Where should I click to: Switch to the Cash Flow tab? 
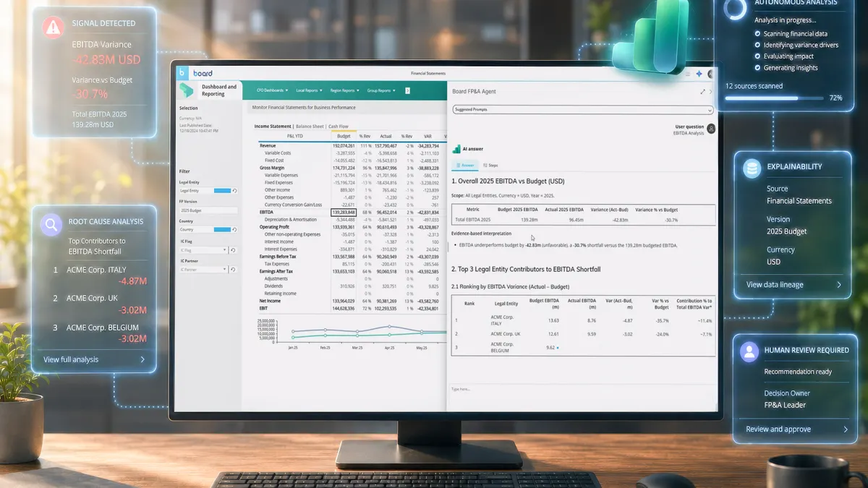click(x=339, y=127)
